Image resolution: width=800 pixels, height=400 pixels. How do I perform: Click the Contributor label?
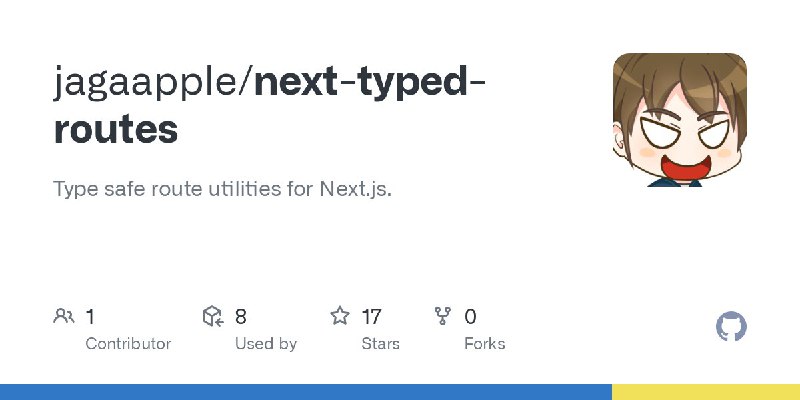tap(128, 344)
